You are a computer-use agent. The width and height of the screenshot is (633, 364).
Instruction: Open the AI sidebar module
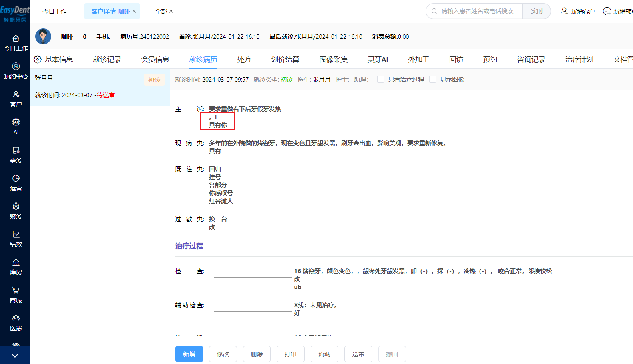tap(16, 127)
